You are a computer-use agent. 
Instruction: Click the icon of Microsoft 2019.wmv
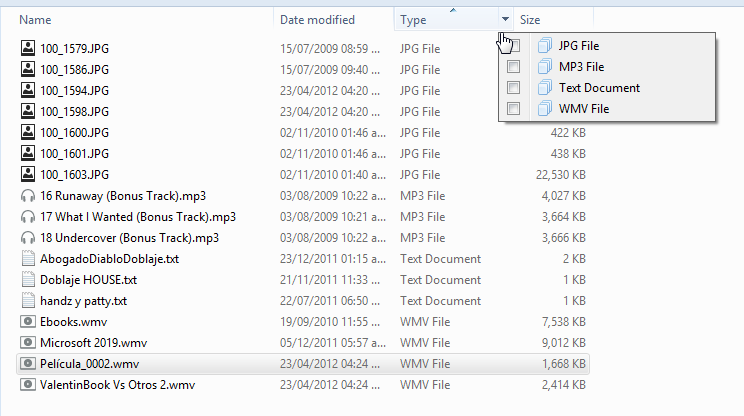(x=28, y=343)
